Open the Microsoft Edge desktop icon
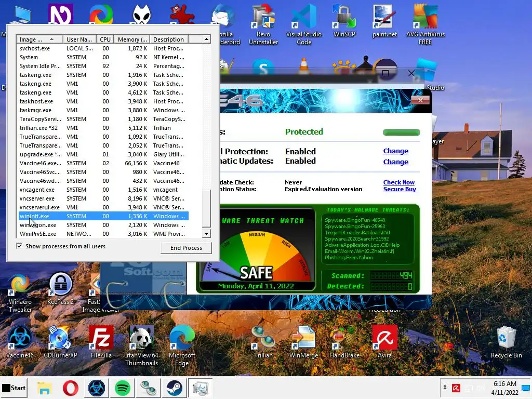Screen dimensions: 532x399 pyautogui.click(x=182, y=346)
